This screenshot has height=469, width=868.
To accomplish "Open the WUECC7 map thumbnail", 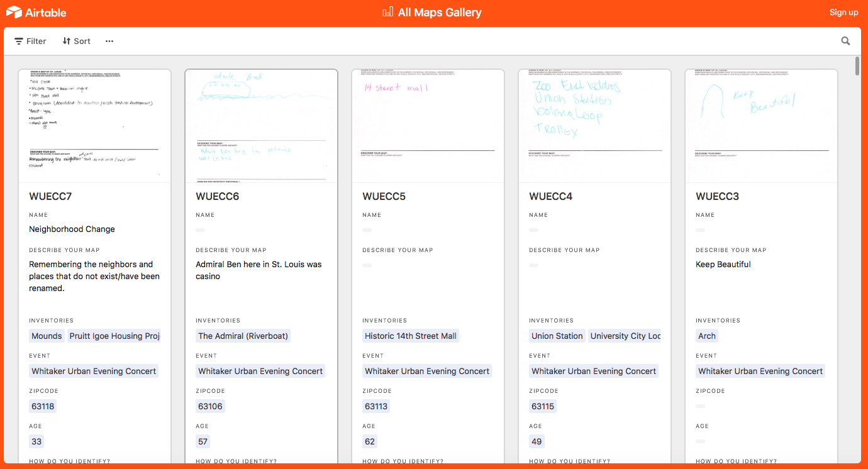I will click(94, 126).
